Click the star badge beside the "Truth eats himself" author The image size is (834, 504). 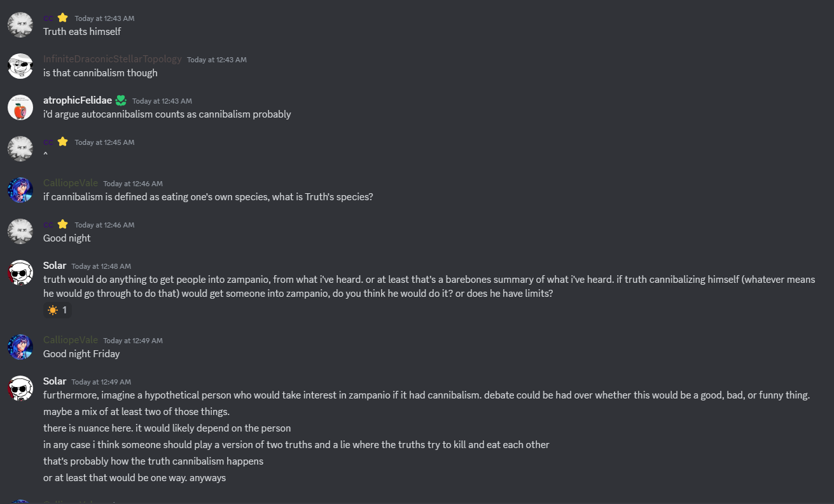pyautogui.click(x=62, y=18)
